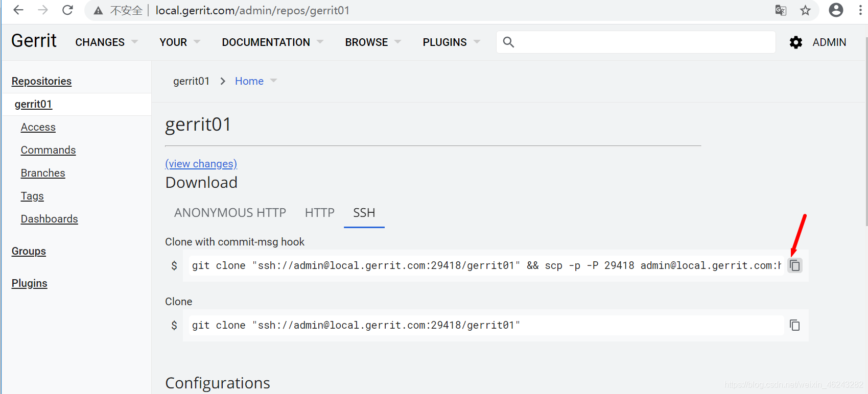Click the browser forward arrow

(43, 10)
